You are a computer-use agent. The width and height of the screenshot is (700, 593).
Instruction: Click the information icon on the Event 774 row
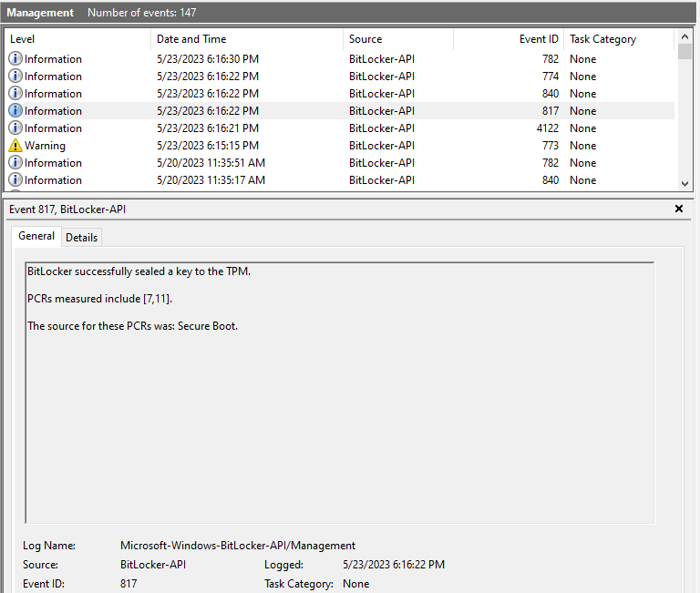tap(15, 76)
